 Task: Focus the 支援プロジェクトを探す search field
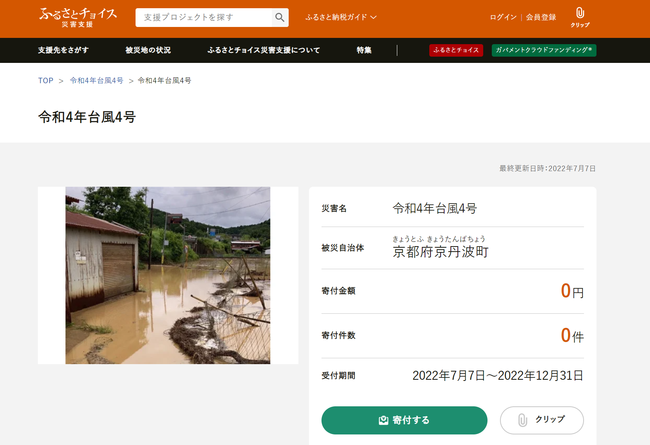pyautogui.click(x=203, y=18)
